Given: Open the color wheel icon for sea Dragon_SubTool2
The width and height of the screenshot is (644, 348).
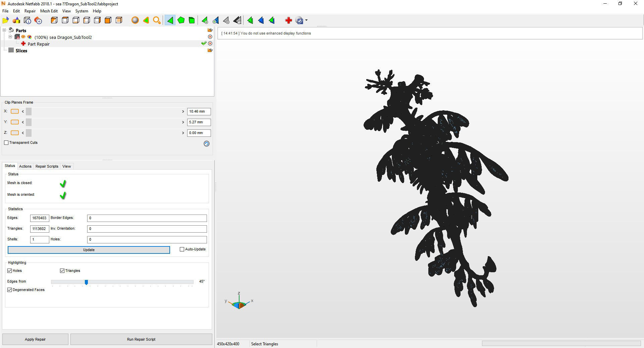Looking at the screenshot, I should (x=30, y=37).
